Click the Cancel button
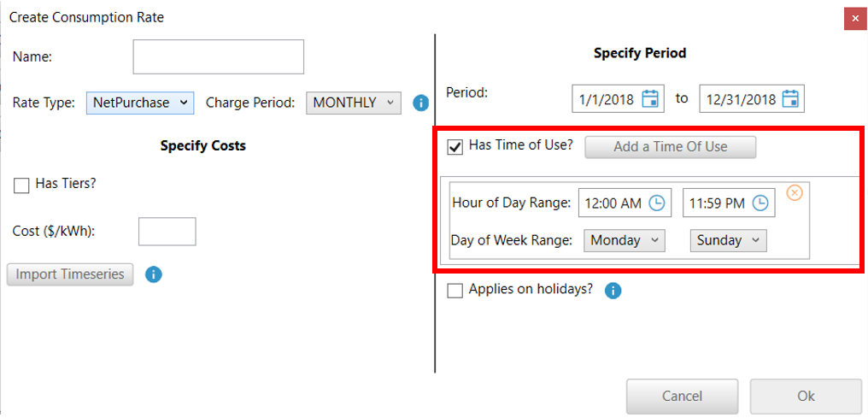Screen dimensions: 868x418 pyautogui.click(x=682, y=396)
